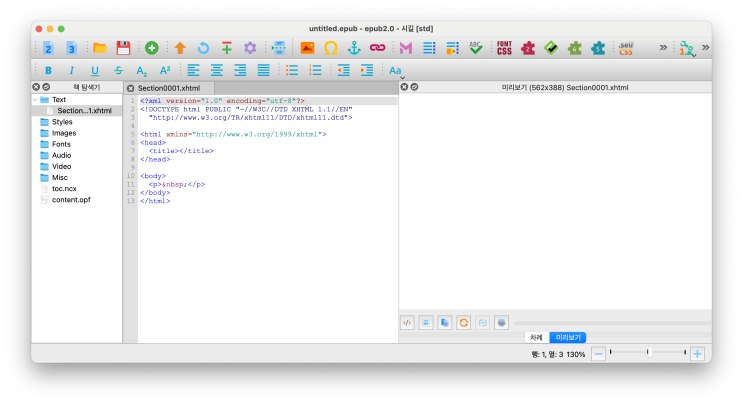Insert bulleted list
Image resolution: width=743 pixels, height=404 pixels.
[292, 71]
